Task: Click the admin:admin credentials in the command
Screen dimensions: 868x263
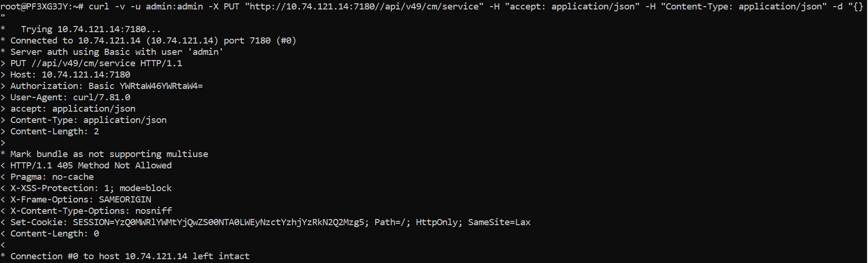Action: coord(174,7)
